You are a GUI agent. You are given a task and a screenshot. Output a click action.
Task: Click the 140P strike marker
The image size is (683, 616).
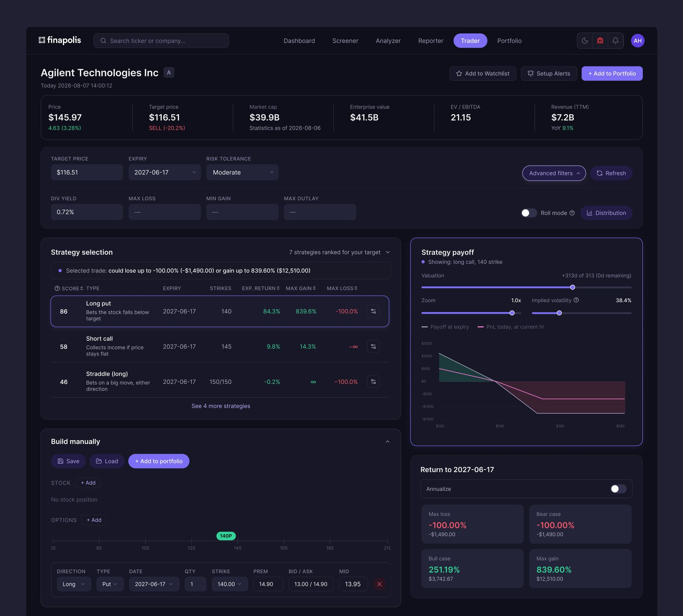pyautogui.click(x=226, y=536)
